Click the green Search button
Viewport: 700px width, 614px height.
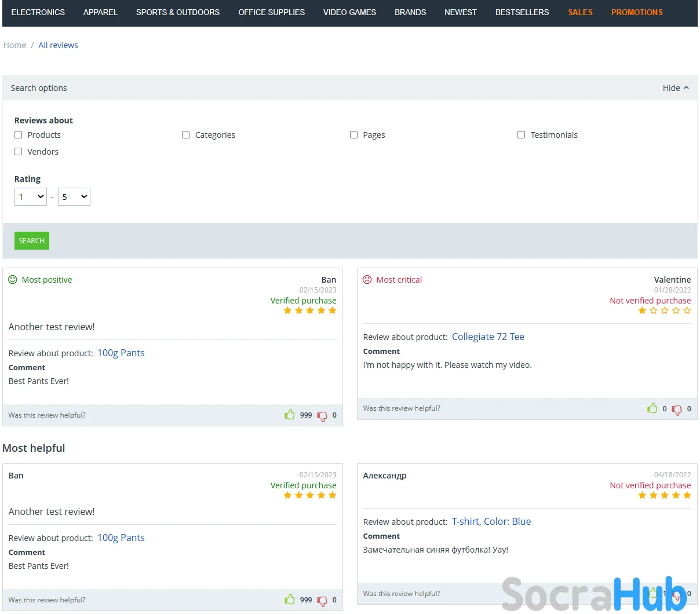tap(32, 240)
